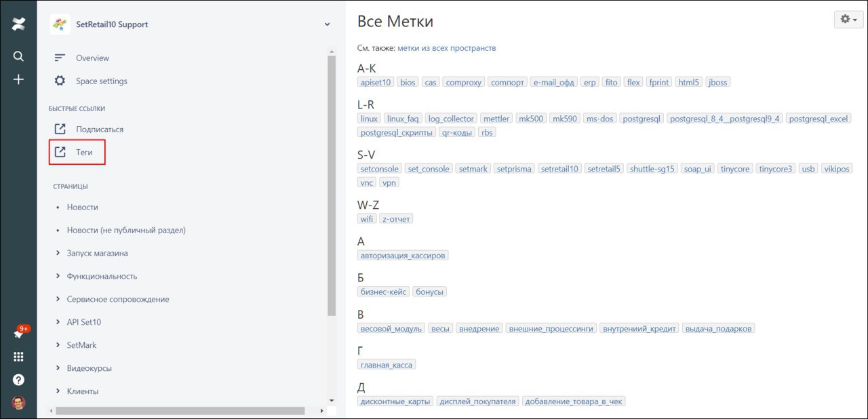Image resolution: width=868 pixels, height=419 pixels.
Task: Click the SetRetail10 Support space logo
Action: 60,24
